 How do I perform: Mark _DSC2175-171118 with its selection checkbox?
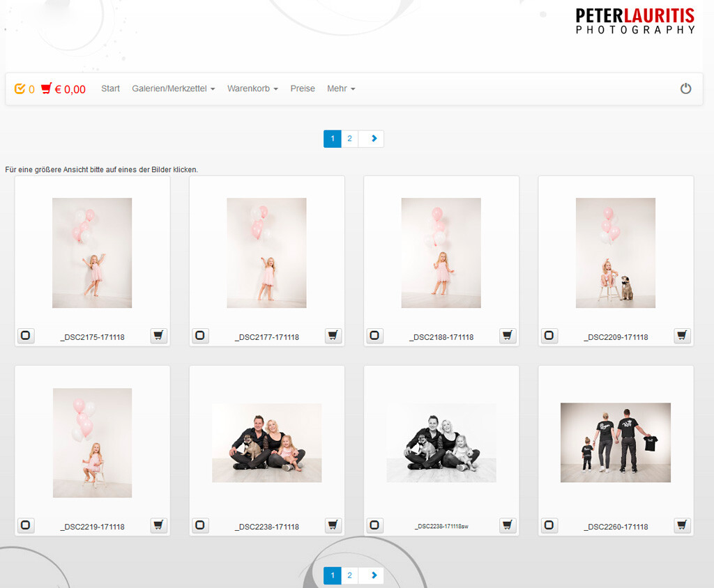tap(26, 336)
